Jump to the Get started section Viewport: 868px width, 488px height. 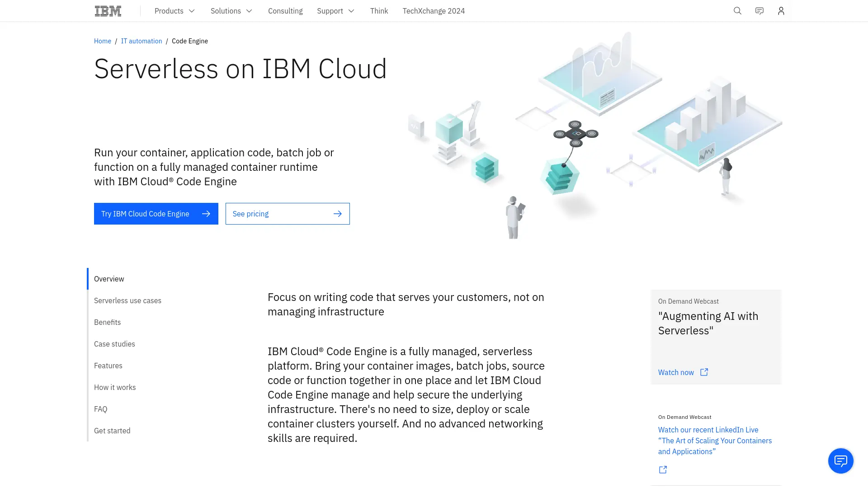[112, 431]
